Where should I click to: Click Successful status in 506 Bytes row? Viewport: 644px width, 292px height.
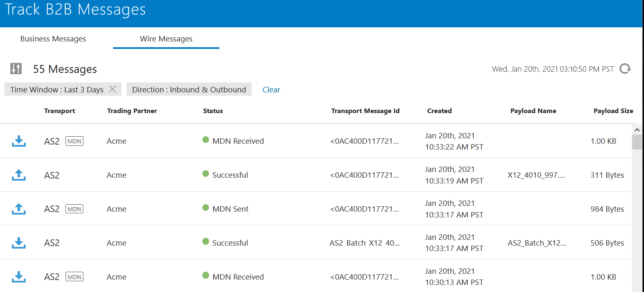pos(230,243)
